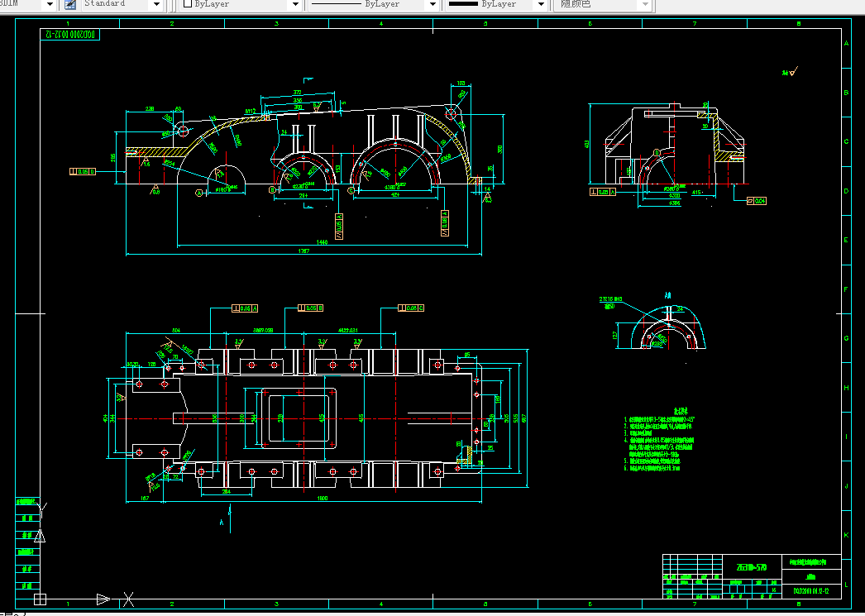Viewport: 865px width, 616px height.
Task: Select the 167 dimension text
Action: 145,498
